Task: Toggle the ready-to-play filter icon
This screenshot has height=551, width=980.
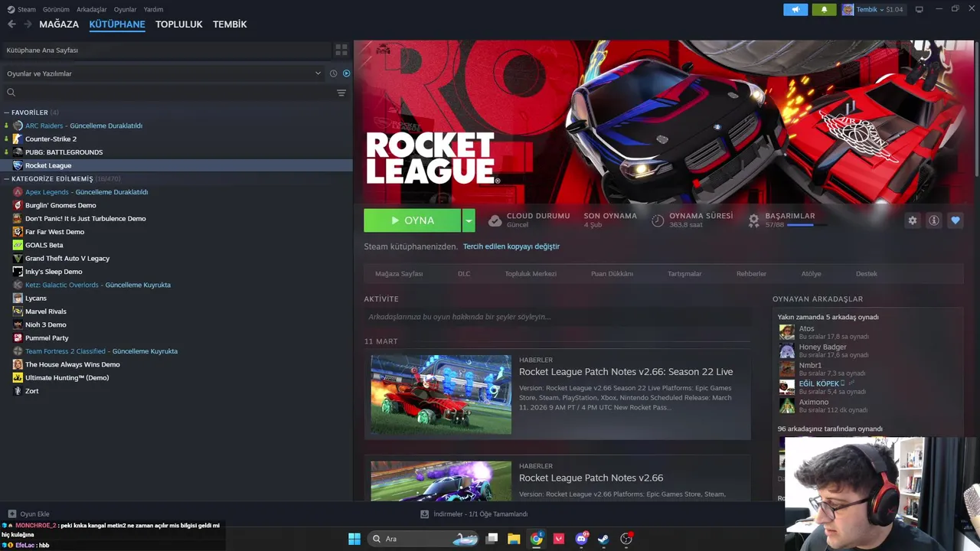Action: [346, 73]
